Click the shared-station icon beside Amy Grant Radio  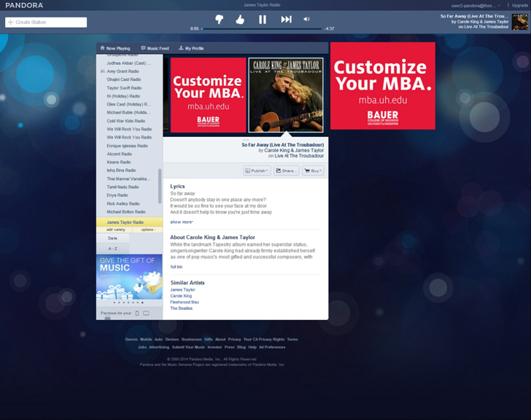pos(103,71)
